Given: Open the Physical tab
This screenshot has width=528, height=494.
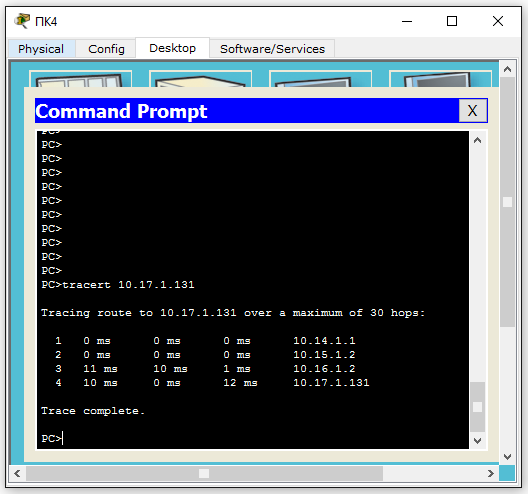Looking at the screenshot, I should tap(42, 49).
